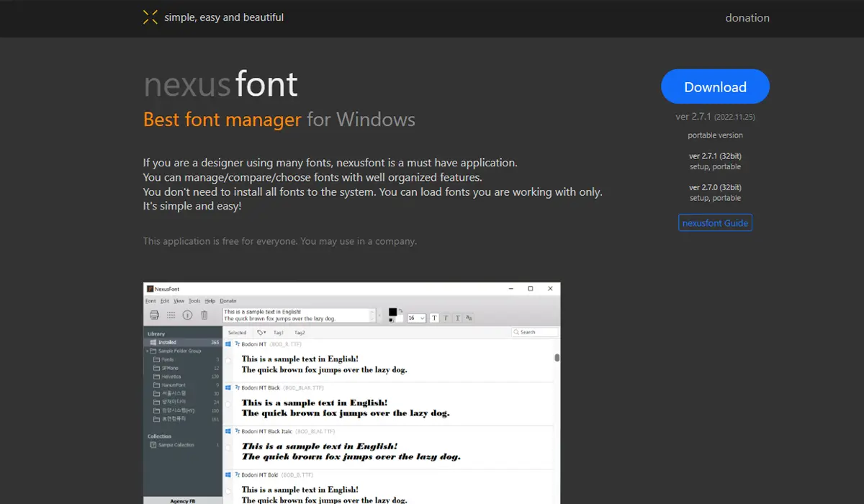
Task: Toggle the underline T style button
Action: [457, 318]
